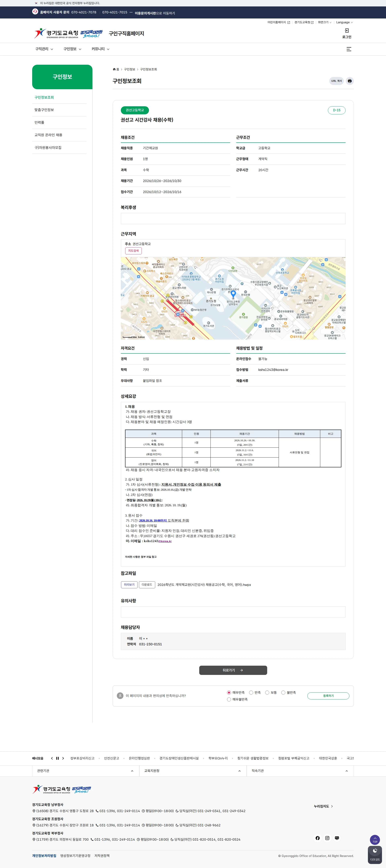
Task: Show previous banner with left arrow
Action: 52,758
